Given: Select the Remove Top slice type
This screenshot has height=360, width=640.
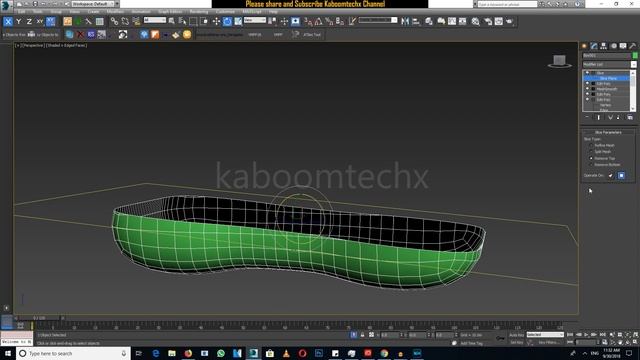Looking at the screenshot, I should tap(591, 158).
